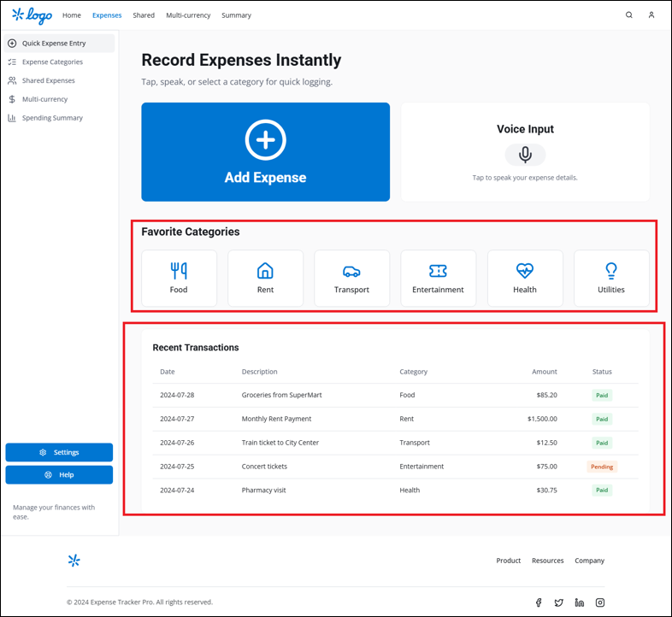Viewport: 672px width, 617px height.
Task: Click the Multi-currency dollar icon in sidebar
Action: coord(12,99)
